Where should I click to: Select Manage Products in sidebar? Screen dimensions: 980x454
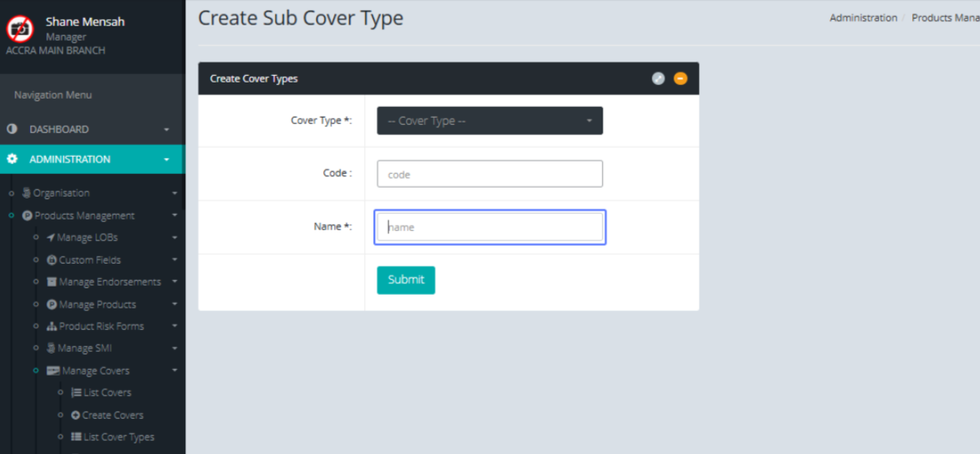[x=96, y=305]
